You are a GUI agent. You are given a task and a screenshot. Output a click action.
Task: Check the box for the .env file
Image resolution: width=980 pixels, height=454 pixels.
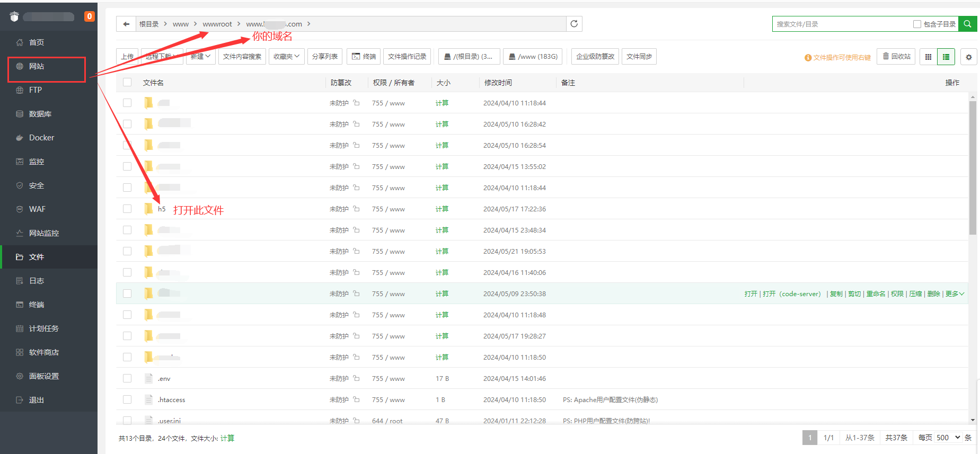pyautogui.click(x=127, y=378)
